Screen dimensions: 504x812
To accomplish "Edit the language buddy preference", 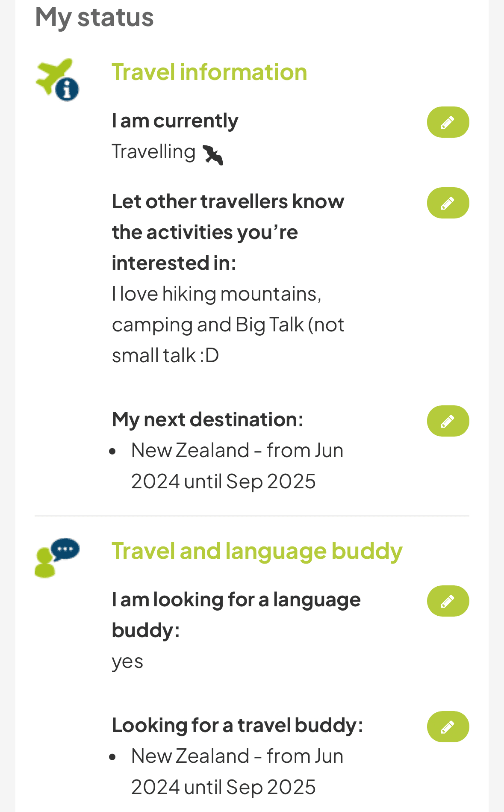I will (x=448, y=601).
